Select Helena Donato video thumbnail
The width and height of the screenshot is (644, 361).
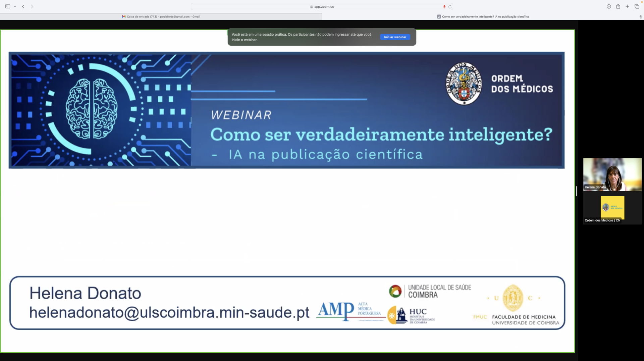[612, 174]
